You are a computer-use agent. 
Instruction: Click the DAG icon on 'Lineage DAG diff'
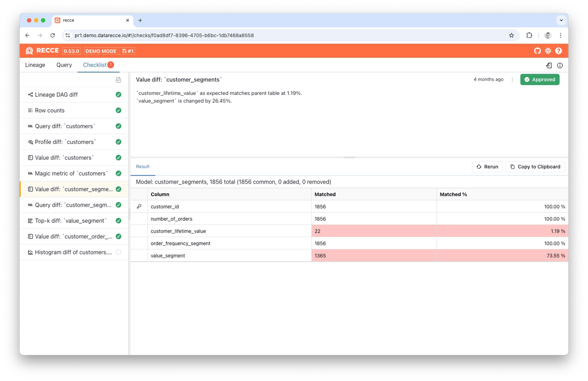click(30, 94)
